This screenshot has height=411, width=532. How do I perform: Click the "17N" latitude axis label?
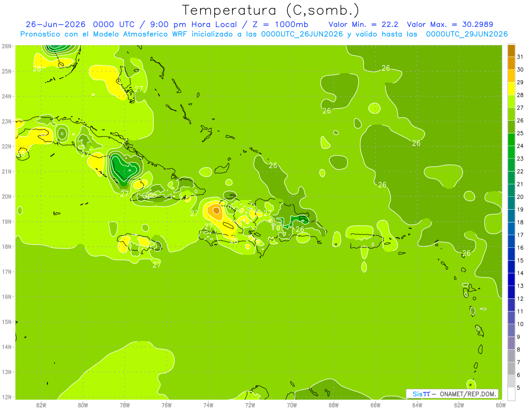pos(6,271)
